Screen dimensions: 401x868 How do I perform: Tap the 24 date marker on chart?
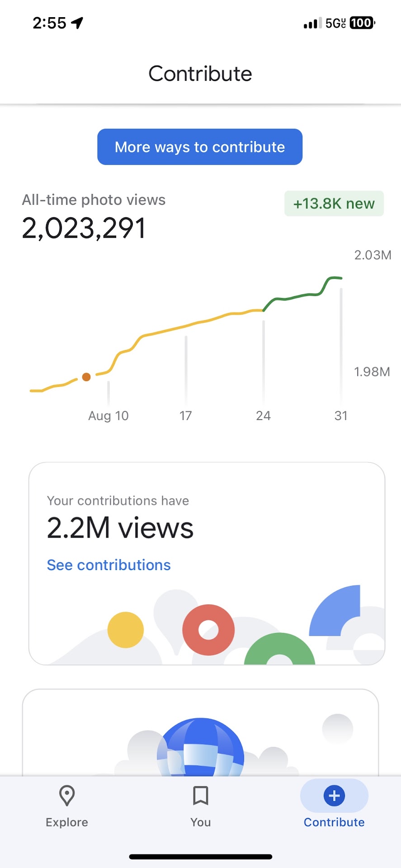263,416
